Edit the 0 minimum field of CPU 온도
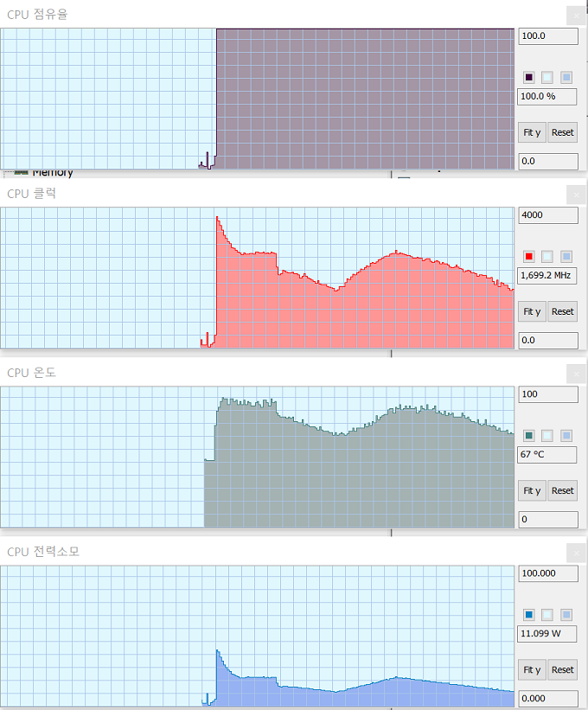The image size is (588, 710). click(x=548, y=520)
